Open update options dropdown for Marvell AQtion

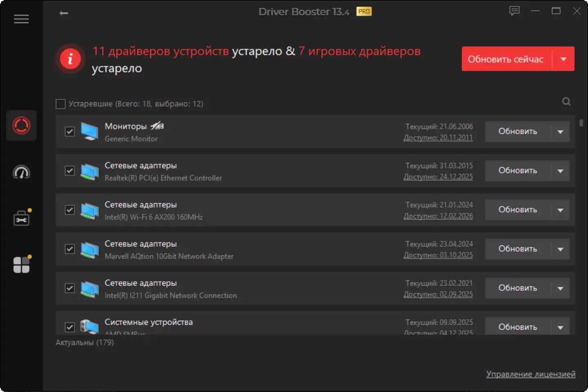[560, 249]
